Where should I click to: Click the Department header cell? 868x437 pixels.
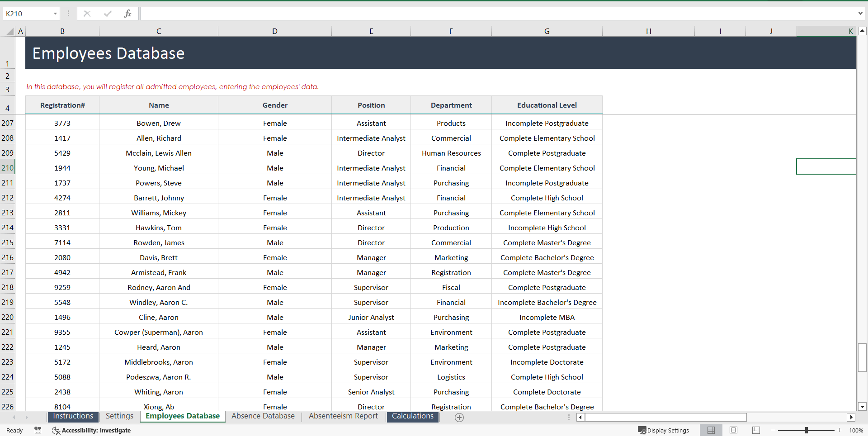[451, 105]
